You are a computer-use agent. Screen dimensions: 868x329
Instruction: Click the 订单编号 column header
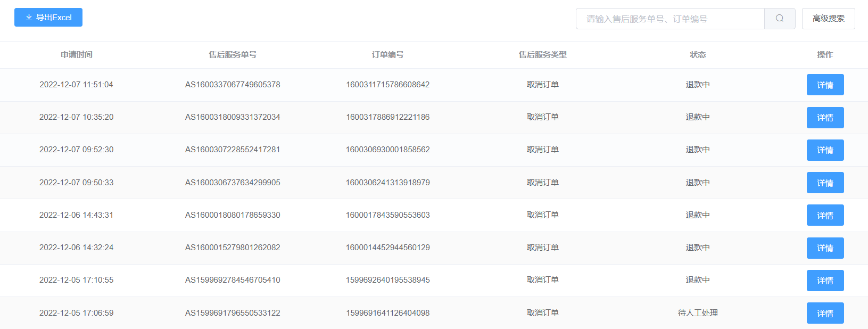point(387,55)
